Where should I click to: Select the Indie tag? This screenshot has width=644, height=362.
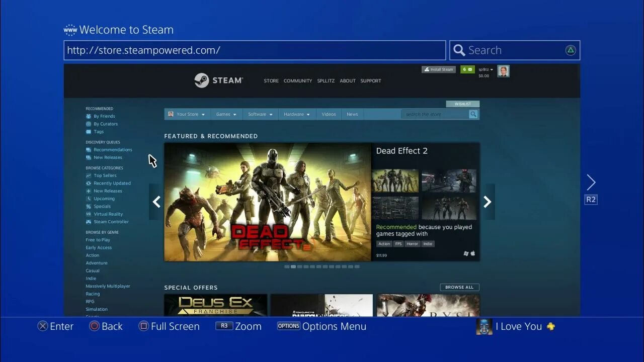[x=428, y=244]
